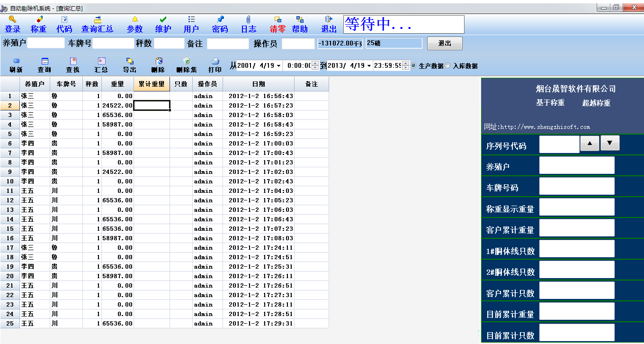Select the 入库数据 radio button
Image resolution: width=644 pixels, height=344 pixels.
[448, 66]
